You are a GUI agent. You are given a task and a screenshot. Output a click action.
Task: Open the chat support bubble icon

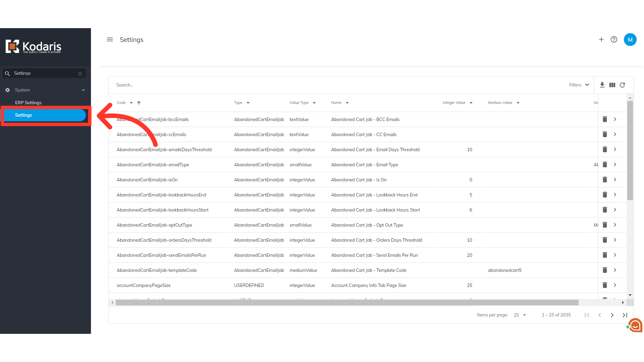[x=635, y=325]
